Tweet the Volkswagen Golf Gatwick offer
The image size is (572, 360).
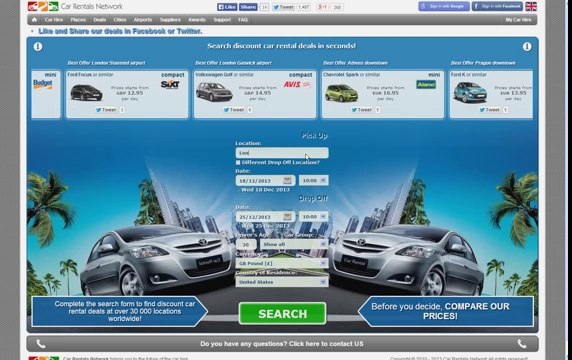coord(234,109)
